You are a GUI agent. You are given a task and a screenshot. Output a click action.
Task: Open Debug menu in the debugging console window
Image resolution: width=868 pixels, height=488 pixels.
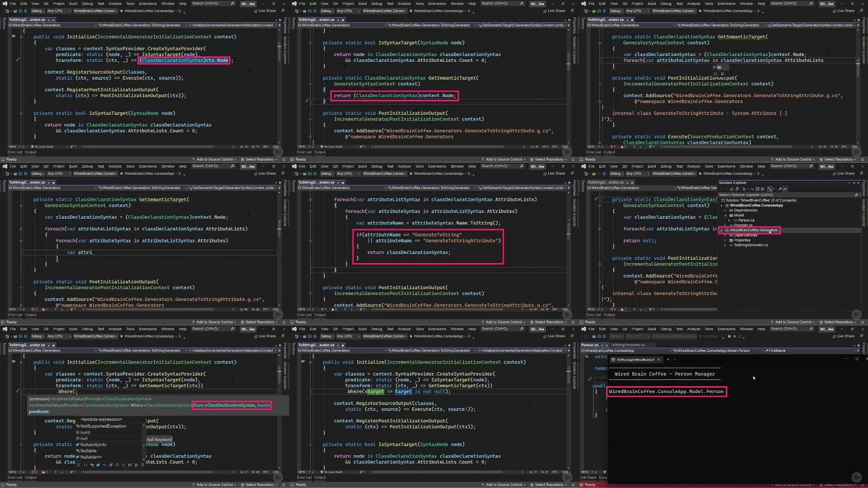pyautogui.click(x=666, y=329)
